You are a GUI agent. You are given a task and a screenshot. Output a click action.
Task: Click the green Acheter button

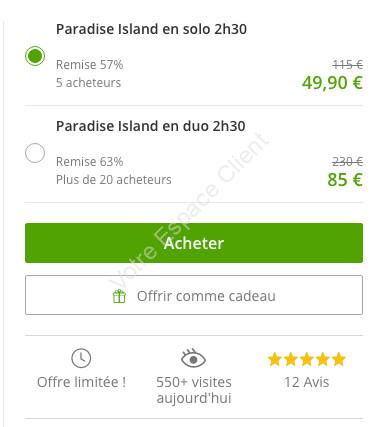[194, 243]
